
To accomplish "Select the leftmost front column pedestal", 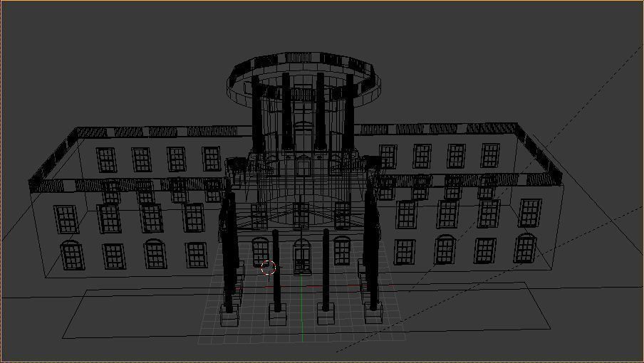I will coord(229,315).
